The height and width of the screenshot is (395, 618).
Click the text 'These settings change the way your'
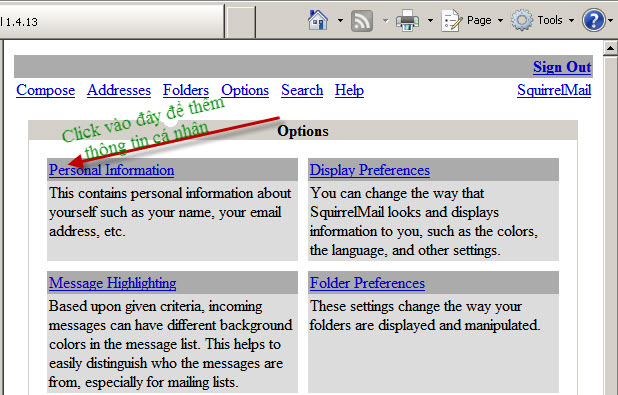click(x=415, y=306)
